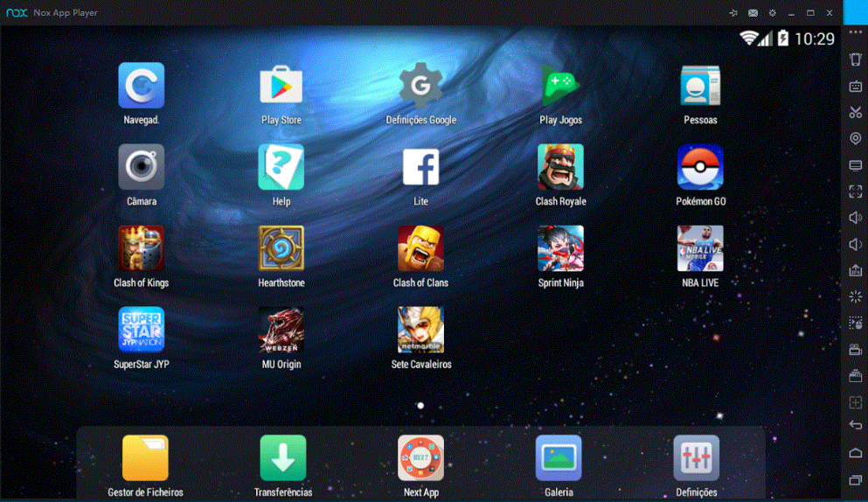This screenshot has width=868, height=502.
Task: Open Definições settings in the dock
Action: [x=697, y=457]
